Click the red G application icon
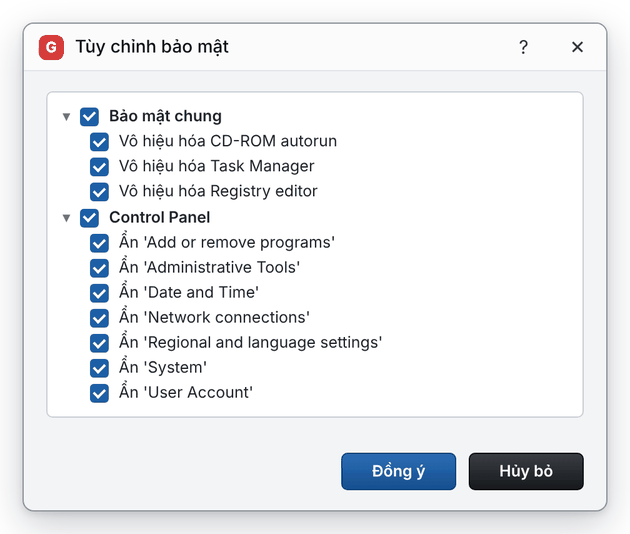 (x=51, y=47)
